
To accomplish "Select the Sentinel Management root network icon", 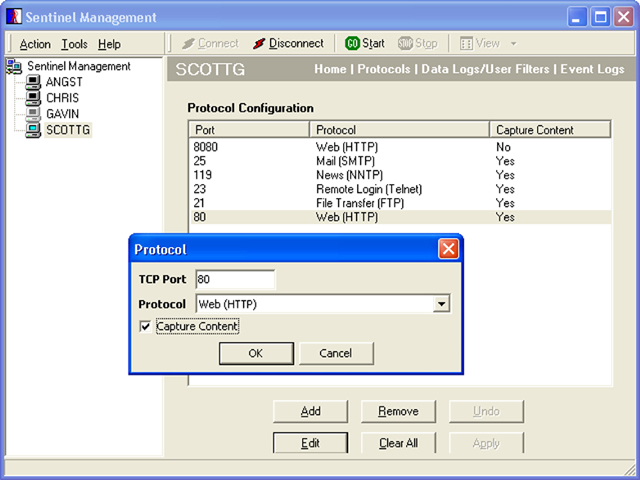I will tap(14, 67).
